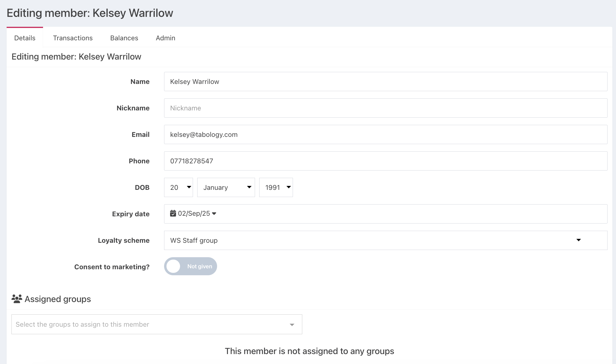Screen dimensions: 616x364
Task: Go to the Admin tab
Action: 165,38
